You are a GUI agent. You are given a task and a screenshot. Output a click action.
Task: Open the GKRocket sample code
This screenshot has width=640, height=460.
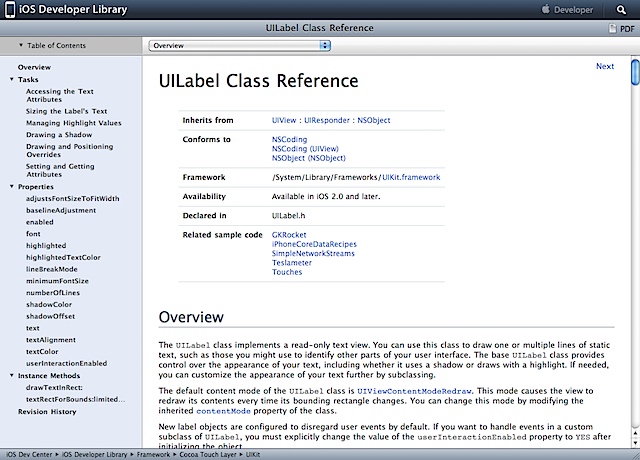pyautogui.click(x=289, y=234)
